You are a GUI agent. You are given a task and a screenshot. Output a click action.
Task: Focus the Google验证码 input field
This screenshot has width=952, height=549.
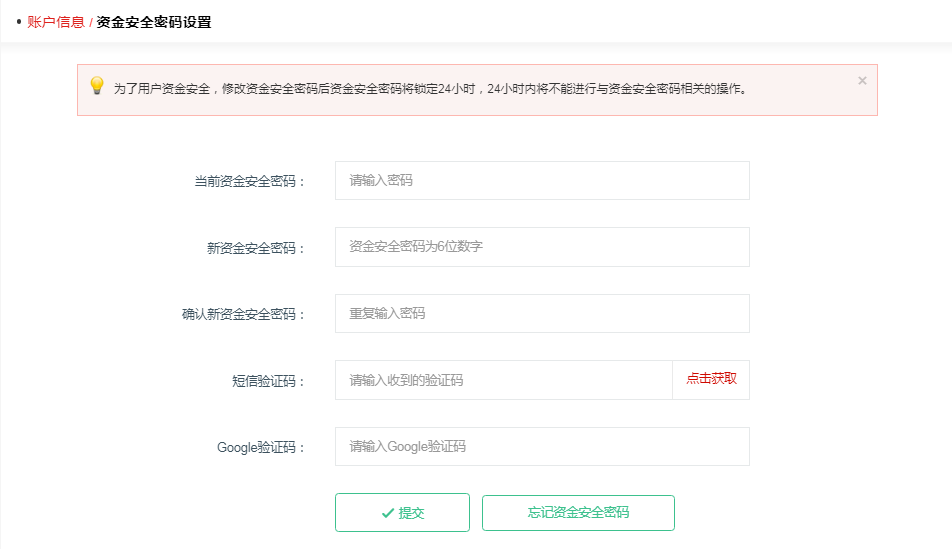coord(541,447)
